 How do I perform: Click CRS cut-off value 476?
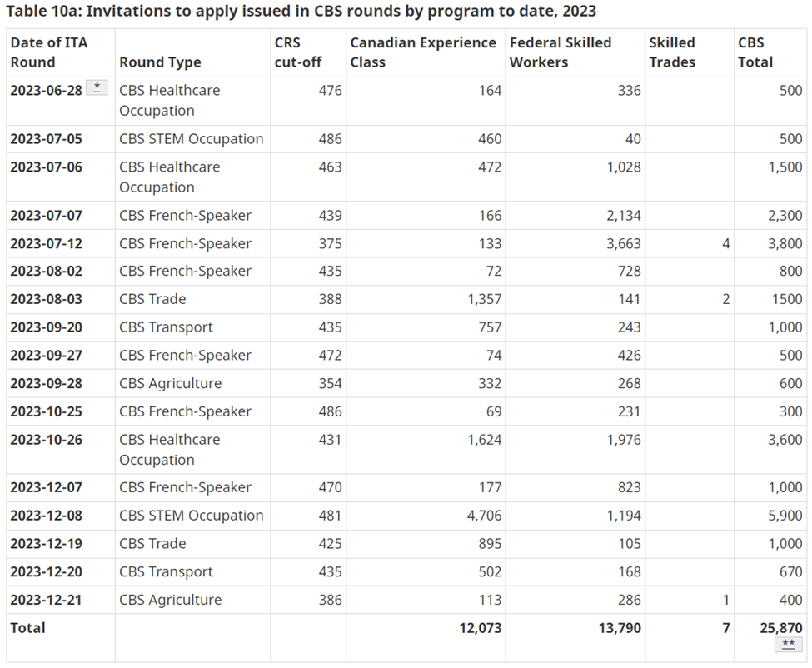(330, 90)
